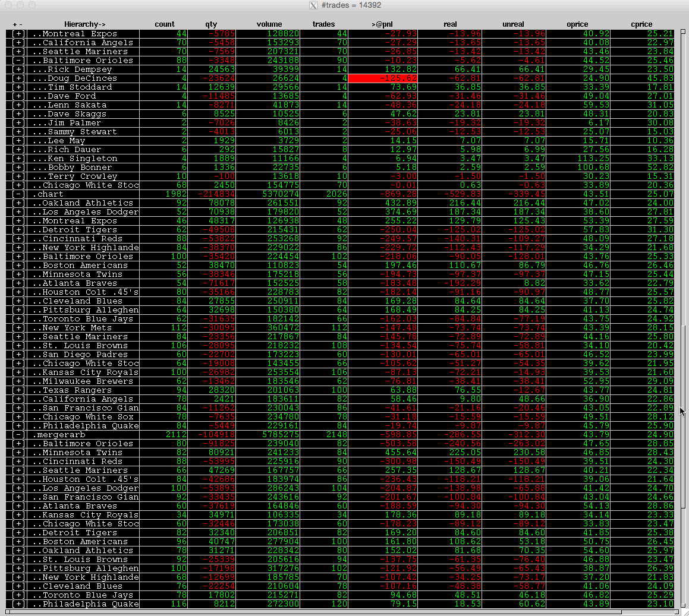The height and width of the screenshot is (616, 689).
Task: Click the window title '#trades = 14392'
Action: 351,5
